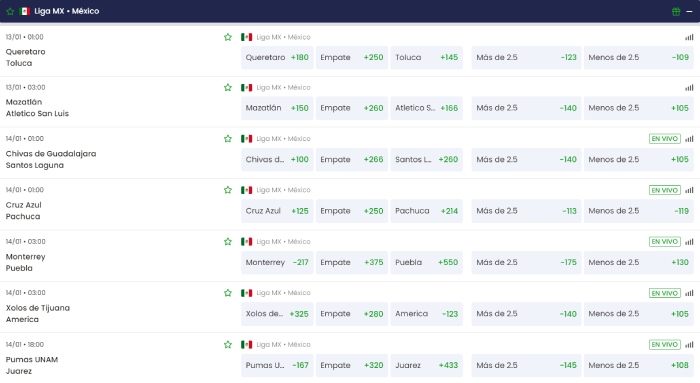Click EN VIVO badge for Xolos de Tijuana match
The width and height of the screenshot is (700, 383).
tap(665, 293)
